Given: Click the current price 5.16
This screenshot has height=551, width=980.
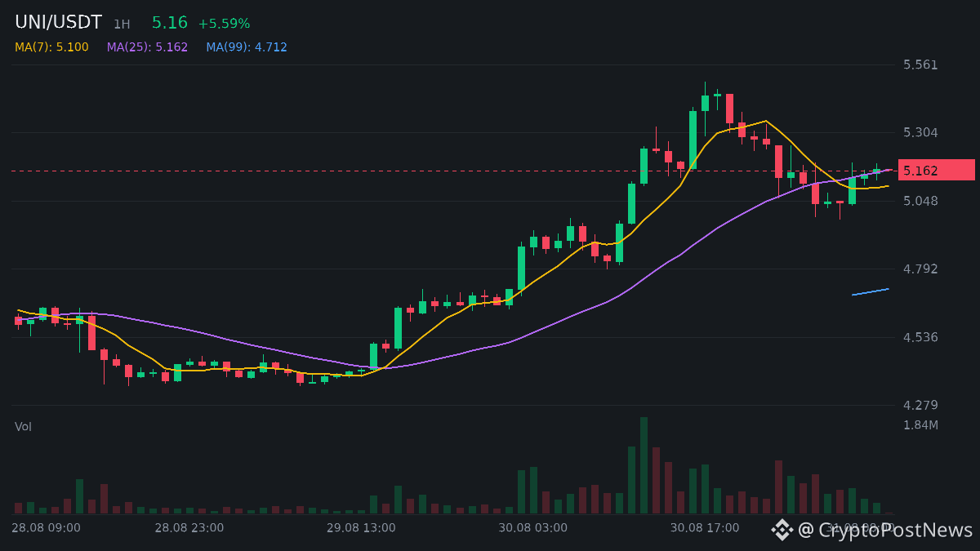Looking at the screenshot, I should pos(170,23).
